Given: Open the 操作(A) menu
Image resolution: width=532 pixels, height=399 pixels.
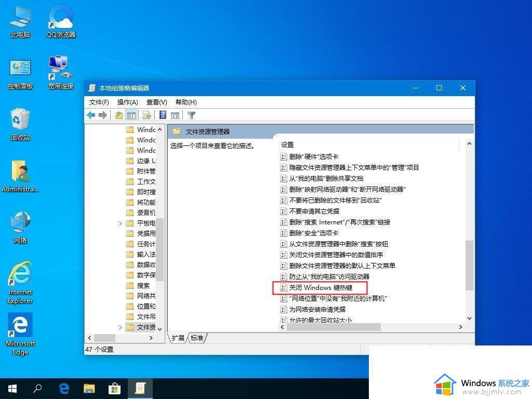Looking at the screenshot, I should coord(128,102).
